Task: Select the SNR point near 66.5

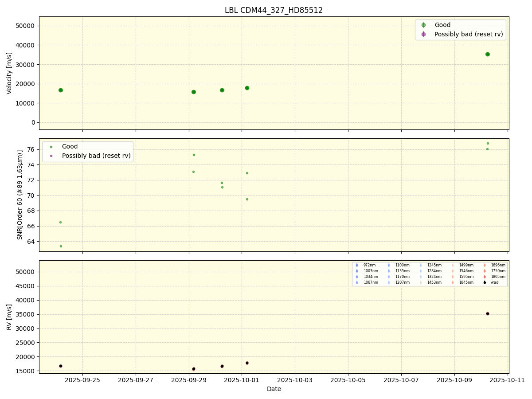Action: pyautogui.click(x=60, y=222)
